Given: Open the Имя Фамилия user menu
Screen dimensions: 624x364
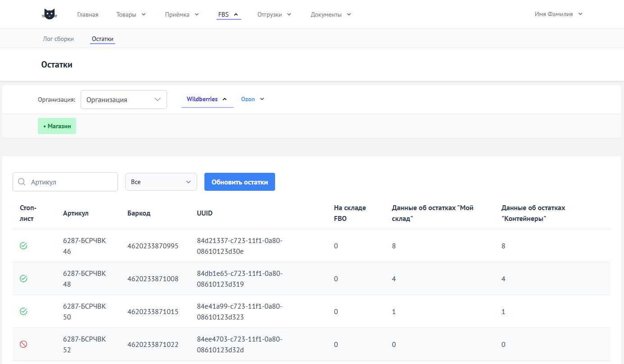Looking at the screenshot, I should tap(558, 14).
